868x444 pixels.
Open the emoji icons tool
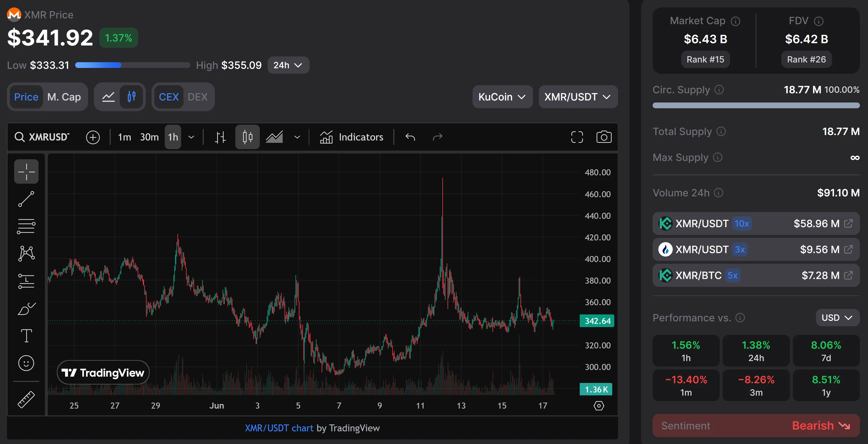[x=26, y=363]
